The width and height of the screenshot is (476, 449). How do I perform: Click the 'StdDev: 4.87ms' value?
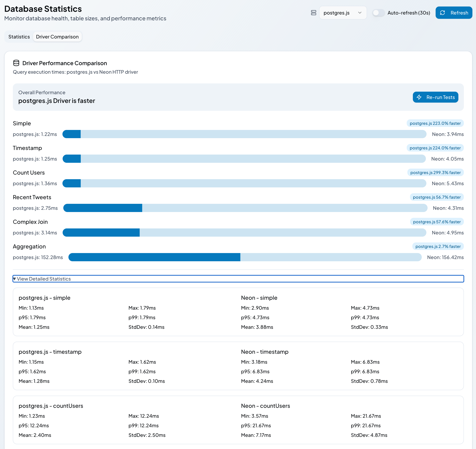pos(369,435)
